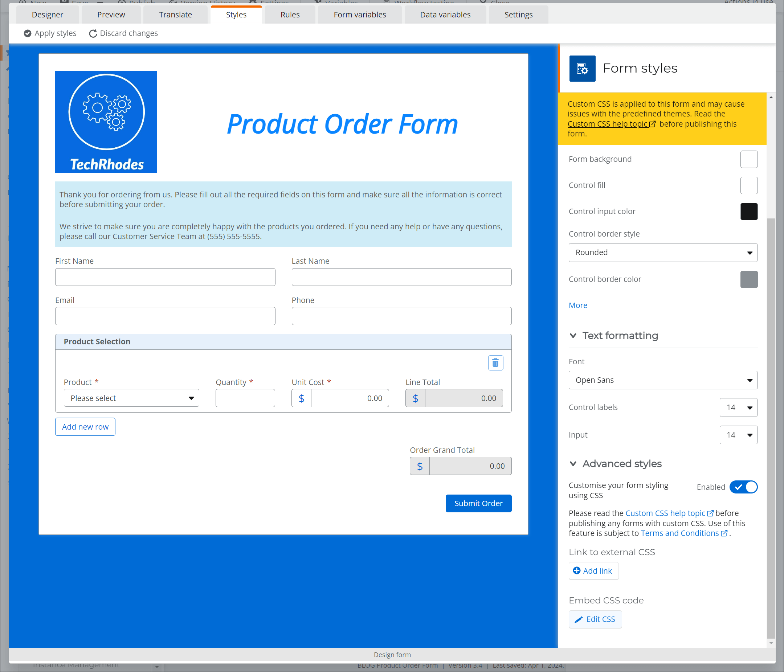784x672 pixels.
Task: Pick a new Control input color swatch
Action: [x=749, y=212]
